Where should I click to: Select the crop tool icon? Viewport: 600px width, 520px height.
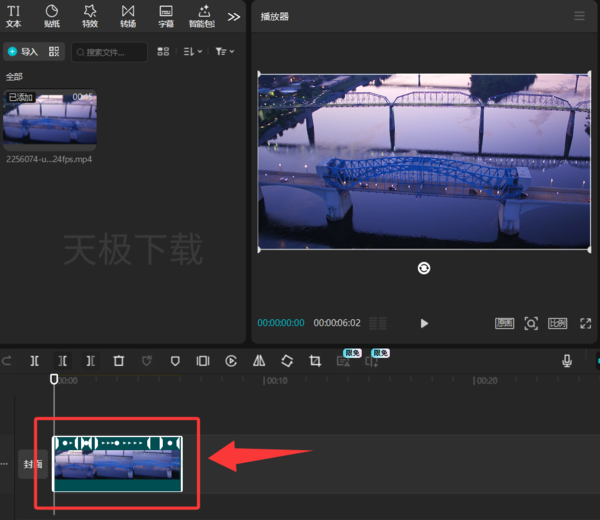tap(315, 361)
